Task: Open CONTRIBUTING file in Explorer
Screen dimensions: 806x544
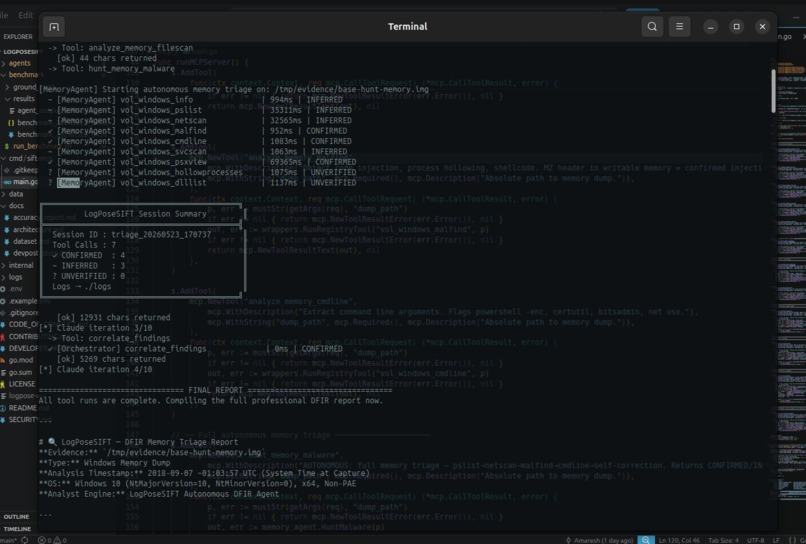Action: [x=20, y=337]
